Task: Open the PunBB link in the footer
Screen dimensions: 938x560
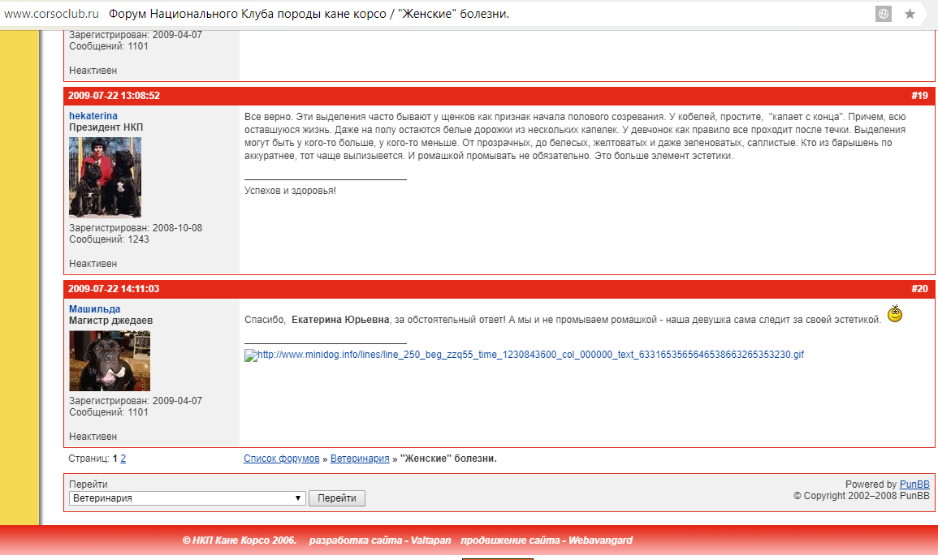Action: pos(914,484)
